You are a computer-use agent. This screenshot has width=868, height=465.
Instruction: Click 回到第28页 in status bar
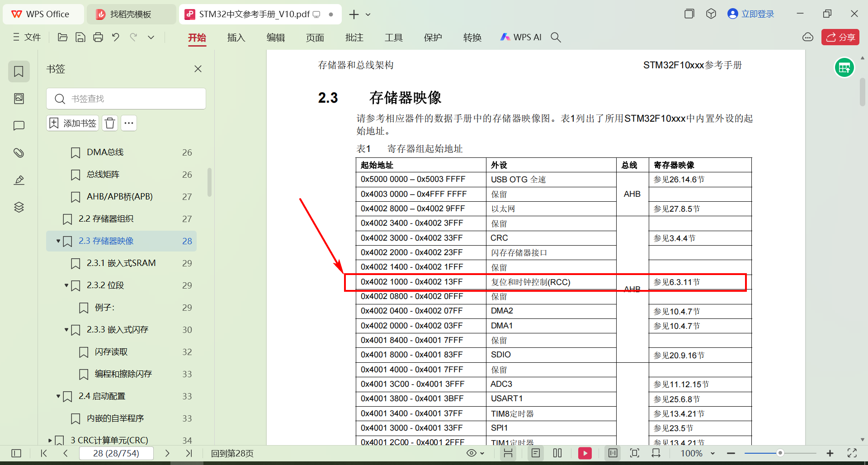pos(232,453)
